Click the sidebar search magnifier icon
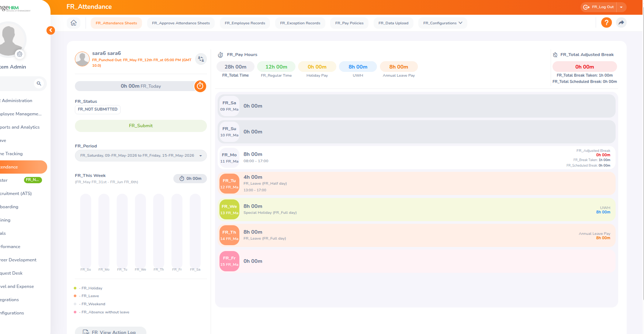Image resolution: width=644 pixels, height=334 pixels. click(x=39, y=84)
